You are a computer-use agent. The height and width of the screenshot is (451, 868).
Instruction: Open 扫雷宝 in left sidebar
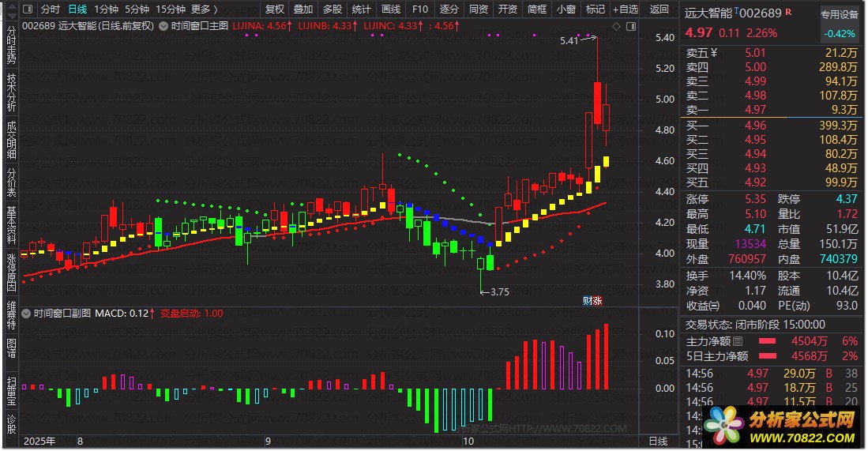[11, 391]
